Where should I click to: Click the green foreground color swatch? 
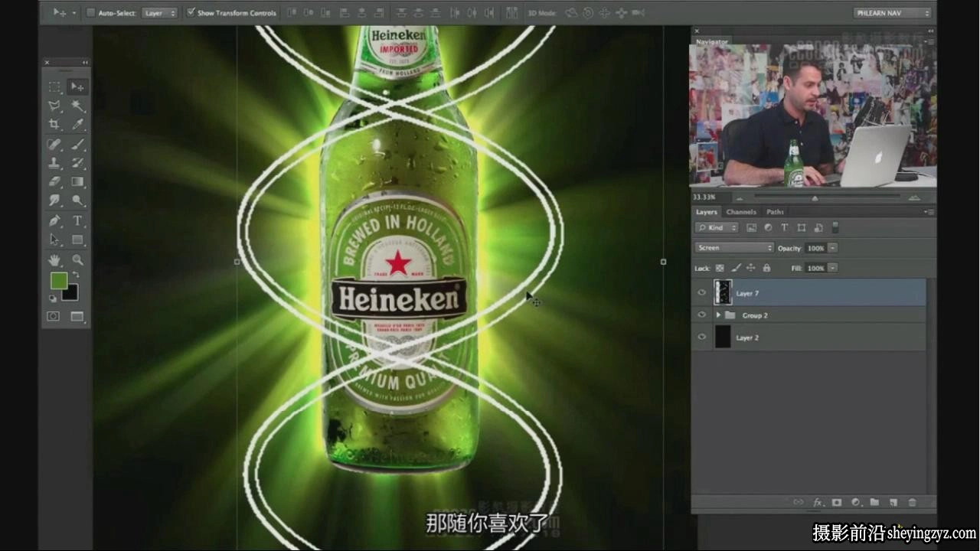(x=58, y=281)
